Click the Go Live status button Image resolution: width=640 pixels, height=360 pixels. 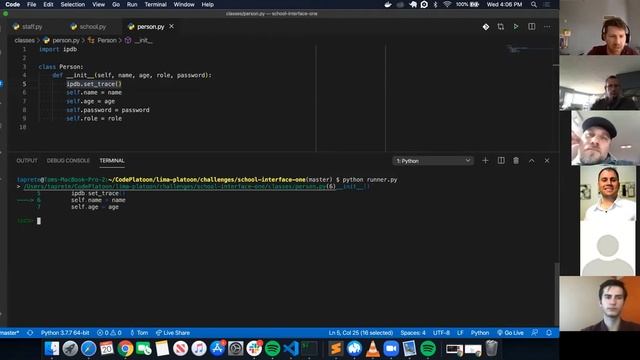[510, 333]
